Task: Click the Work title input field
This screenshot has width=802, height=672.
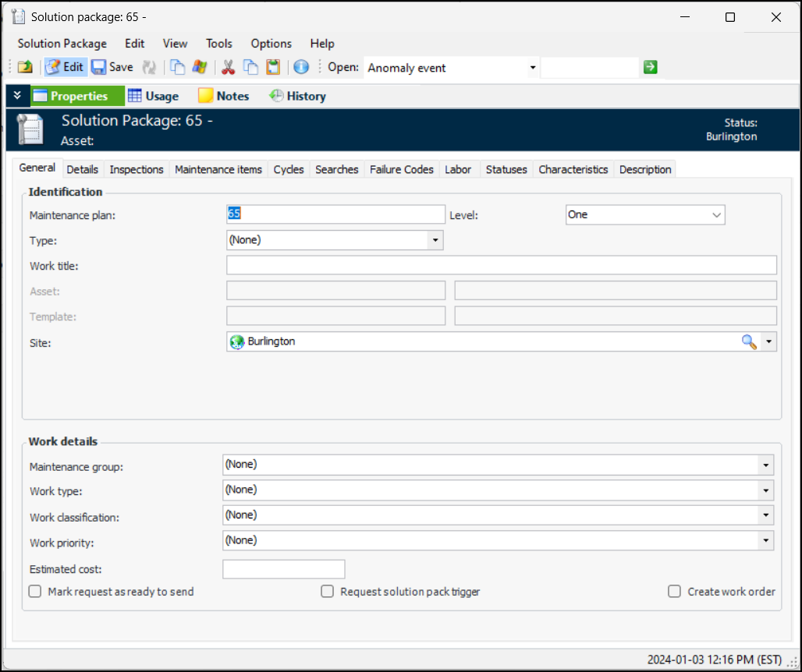Action: tap(501, 266)
